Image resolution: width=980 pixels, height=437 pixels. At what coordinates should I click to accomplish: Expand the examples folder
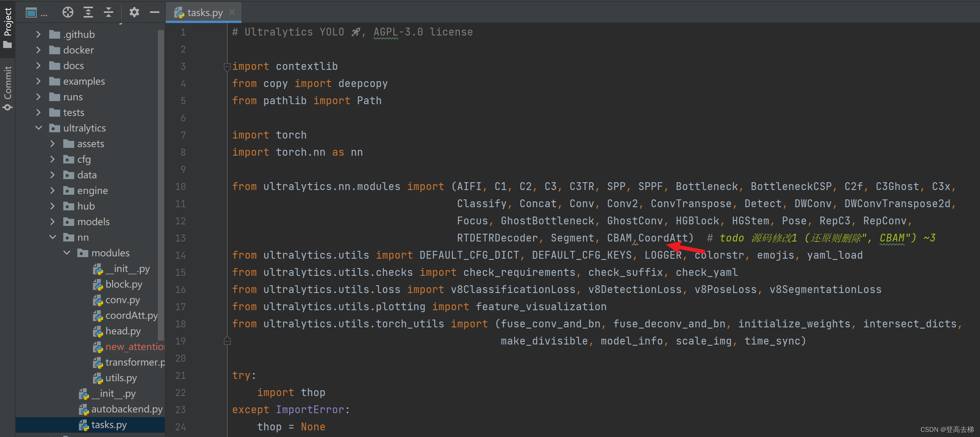[38, 81]
